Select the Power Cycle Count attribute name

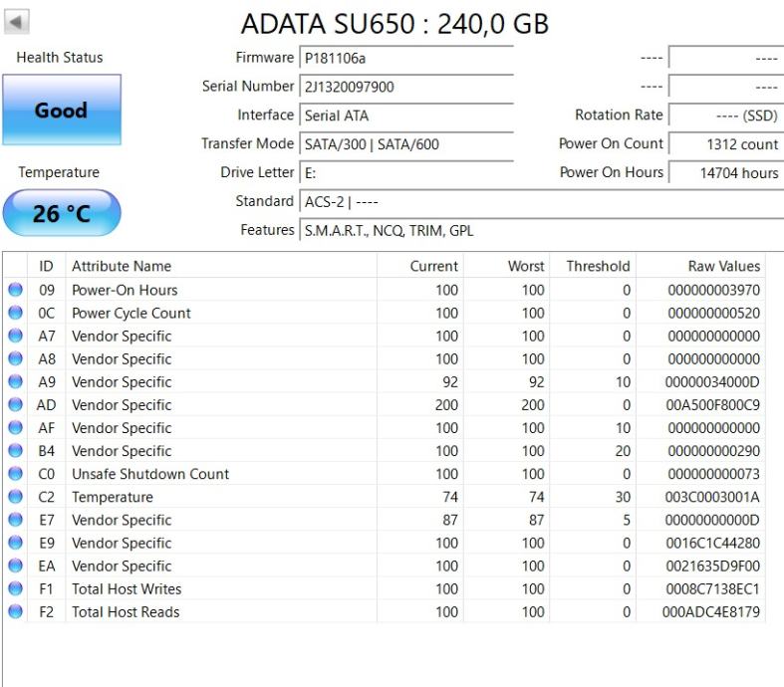pos(131,314)
